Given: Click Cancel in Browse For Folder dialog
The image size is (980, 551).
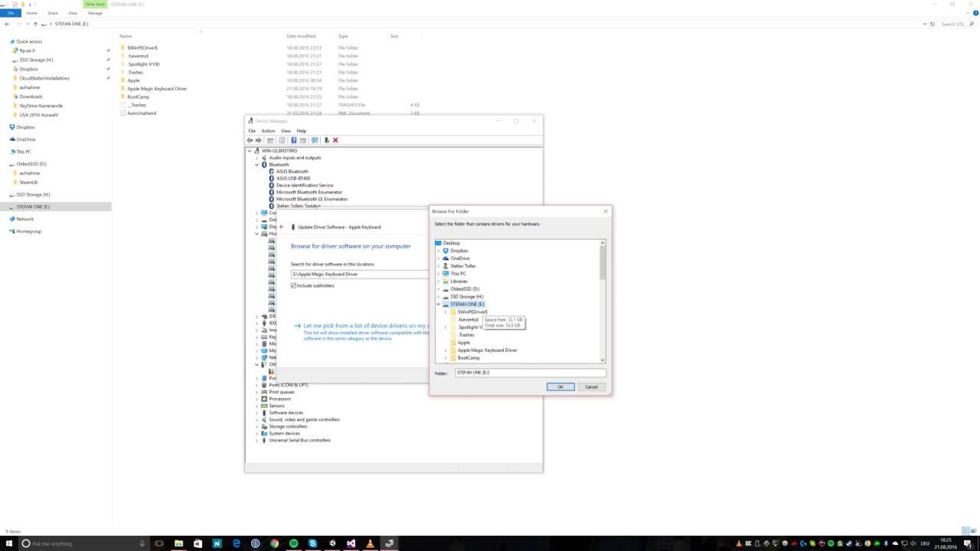Looking at the screenshot, I should pos(591,386).
